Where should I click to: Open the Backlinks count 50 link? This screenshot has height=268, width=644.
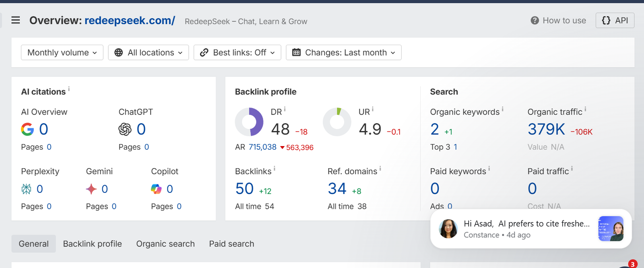[x=244, y=189]
